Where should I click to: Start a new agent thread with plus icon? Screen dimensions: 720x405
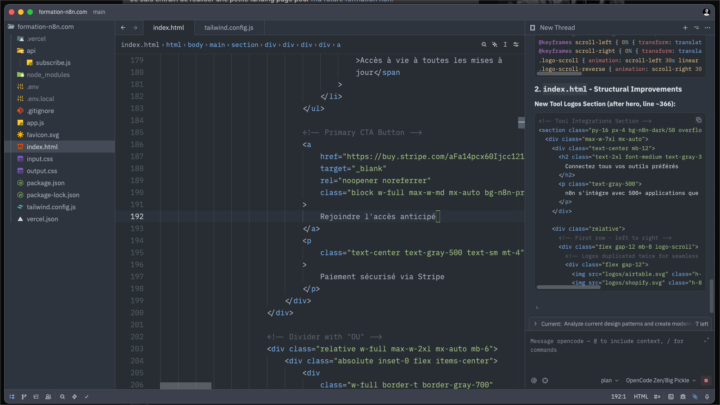(x=684, y=28)
